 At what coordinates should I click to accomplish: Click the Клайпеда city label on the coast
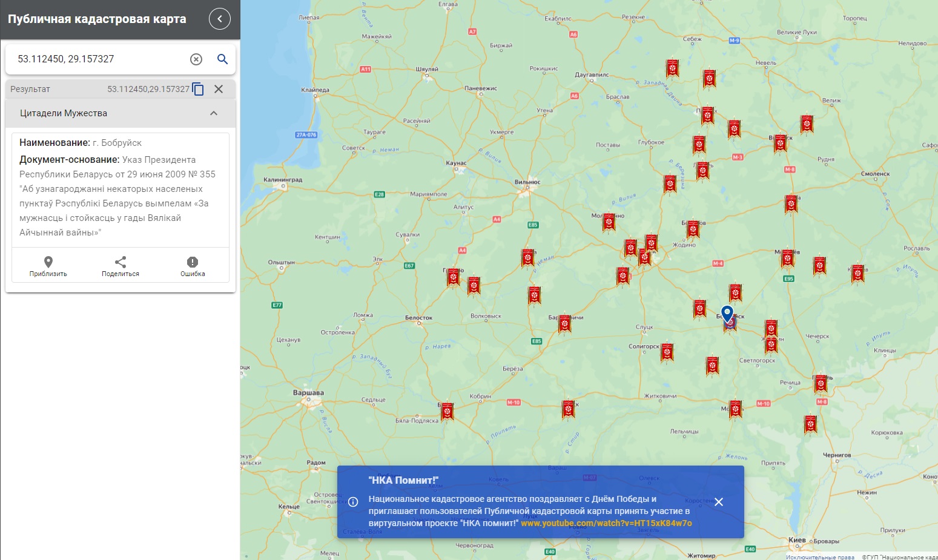pos(315,90)
